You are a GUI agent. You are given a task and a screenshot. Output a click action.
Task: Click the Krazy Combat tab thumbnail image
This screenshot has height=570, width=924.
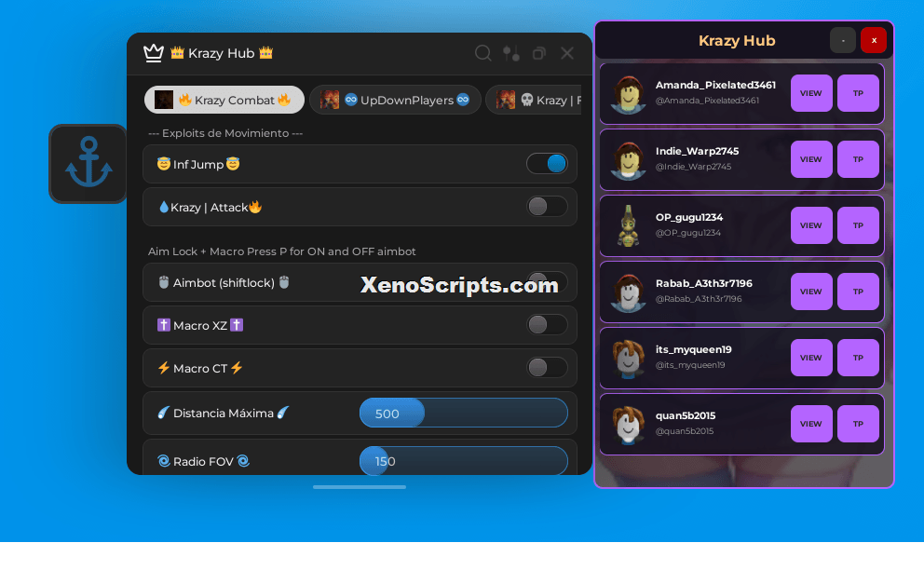coord(164,100)
